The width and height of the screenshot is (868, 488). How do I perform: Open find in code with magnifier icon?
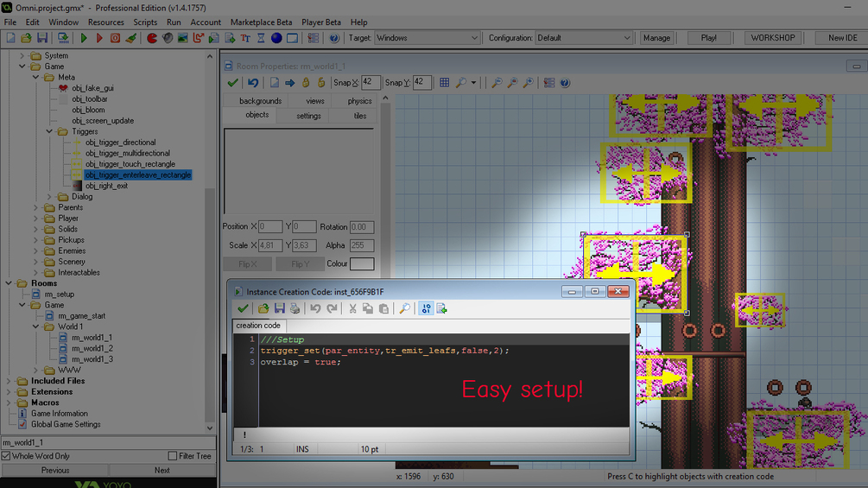pos(405,308)
